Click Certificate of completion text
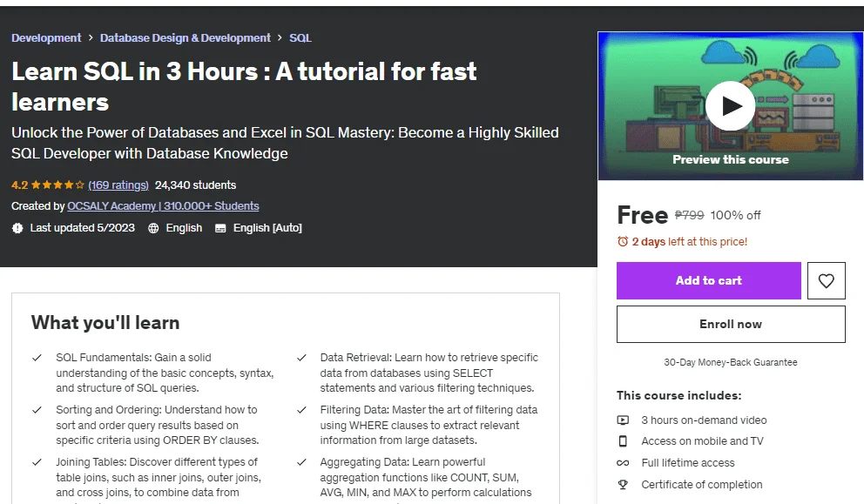This screenshot has width=864, height=504. tap(702, 485)
